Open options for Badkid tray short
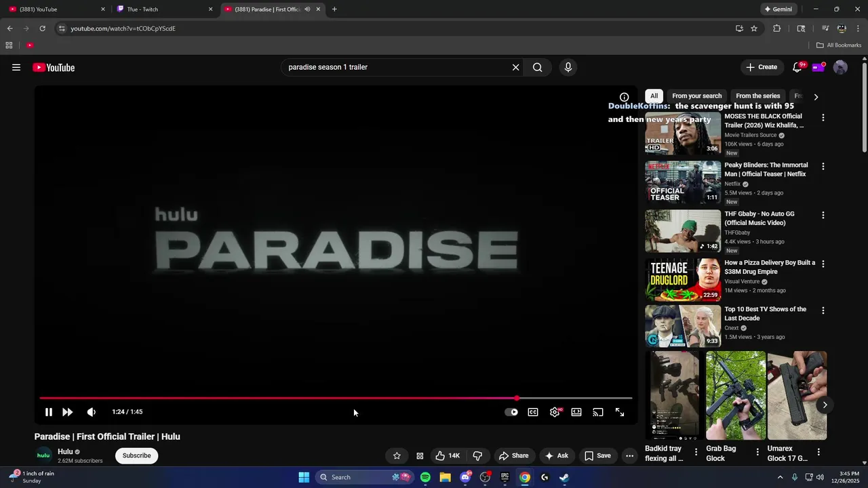Screen dimensions: 868x488 [696, 451]
